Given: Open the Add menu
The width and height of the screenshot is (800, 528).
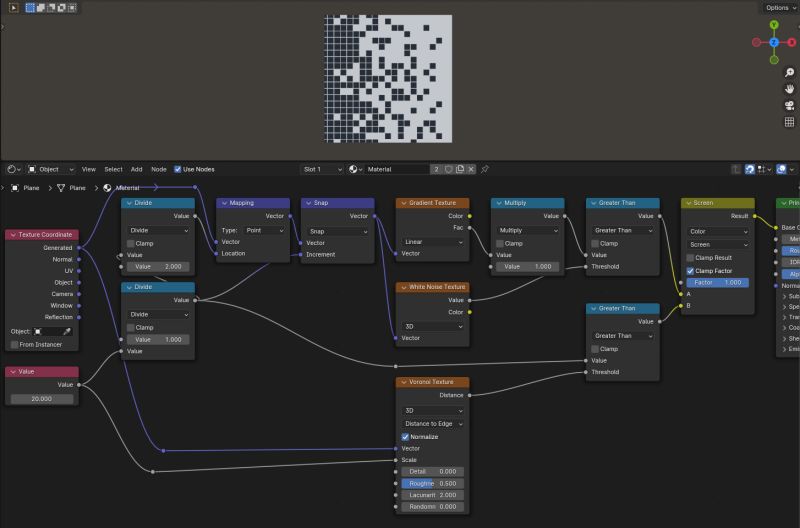Looking at the screenshot, I should point(137,169).
